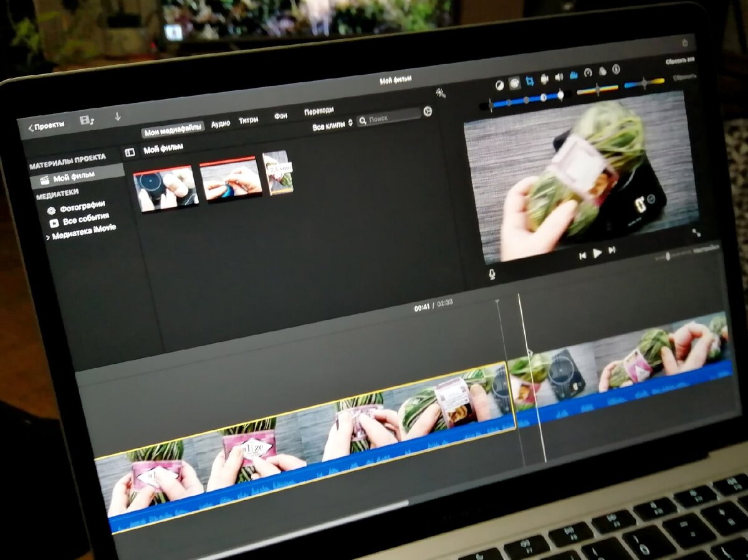Open the Фон tab
This screenshot has width=748, height=560.
click(x=280, y=116)
